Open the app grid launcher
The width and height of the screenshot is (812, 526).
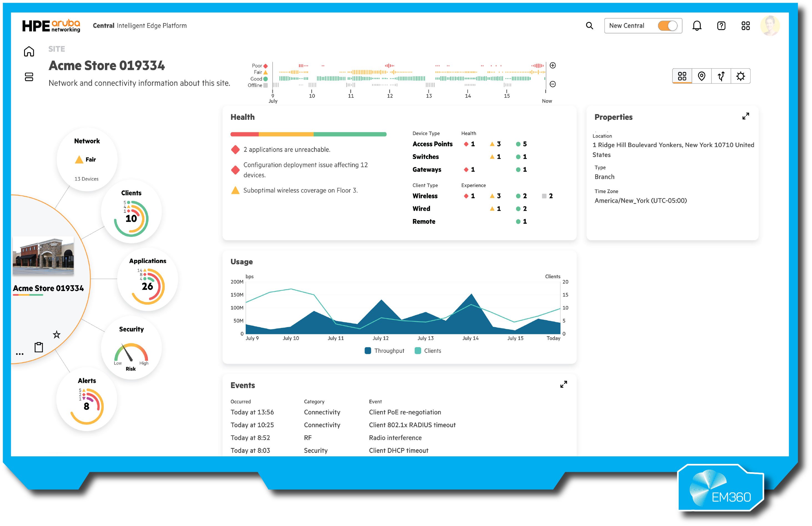745,26
